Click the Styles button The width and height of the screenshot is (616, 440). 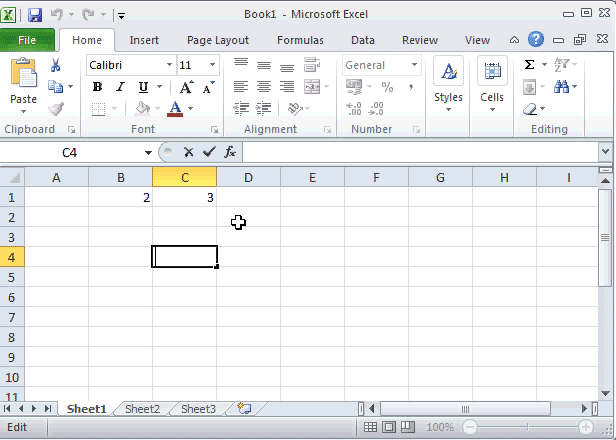tap(448, 85)
